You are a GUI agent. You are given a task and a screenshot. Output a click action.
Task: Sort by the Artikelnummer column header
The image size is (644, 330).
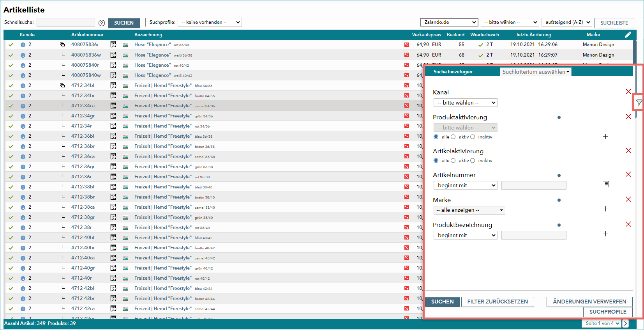tap(87, 35)
